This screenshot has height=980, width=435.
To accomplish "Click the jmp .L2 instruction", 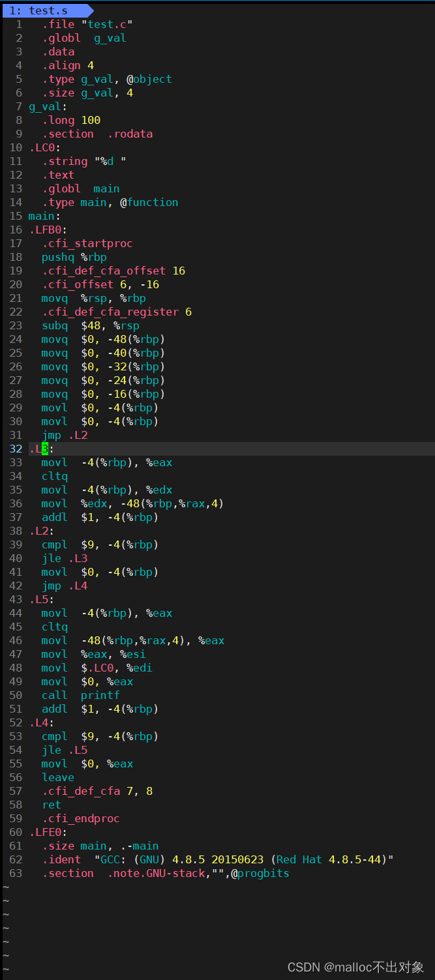I will pos(65,435).
